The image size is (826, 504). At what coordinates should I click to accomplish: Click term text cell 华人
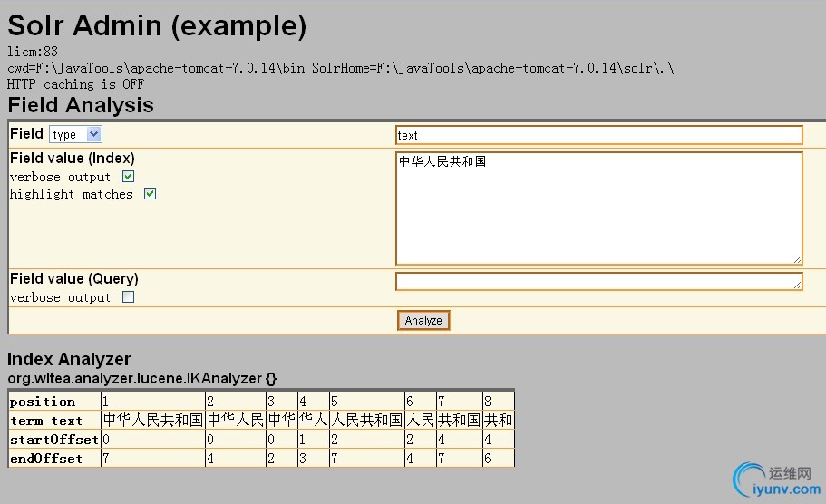coord(314,420)
